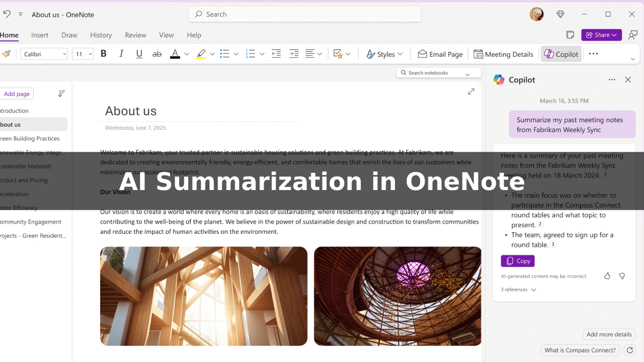Click the purple Share button
Screen dimensions: 644x362
click(x=602, y=35)
